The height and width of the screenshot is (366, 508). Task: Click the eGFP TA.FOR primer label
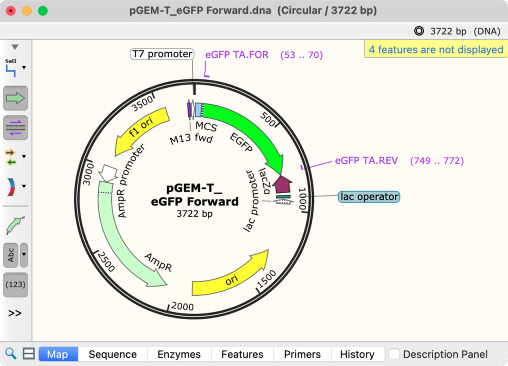coord(237,54)
